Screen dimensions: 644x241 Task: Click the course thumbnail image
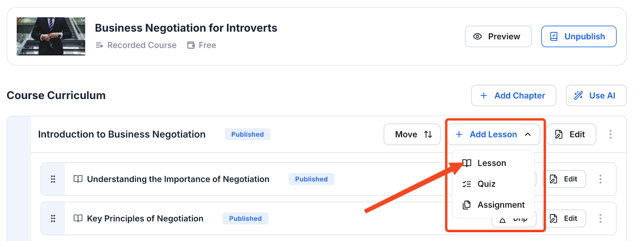tap(51, 36)
